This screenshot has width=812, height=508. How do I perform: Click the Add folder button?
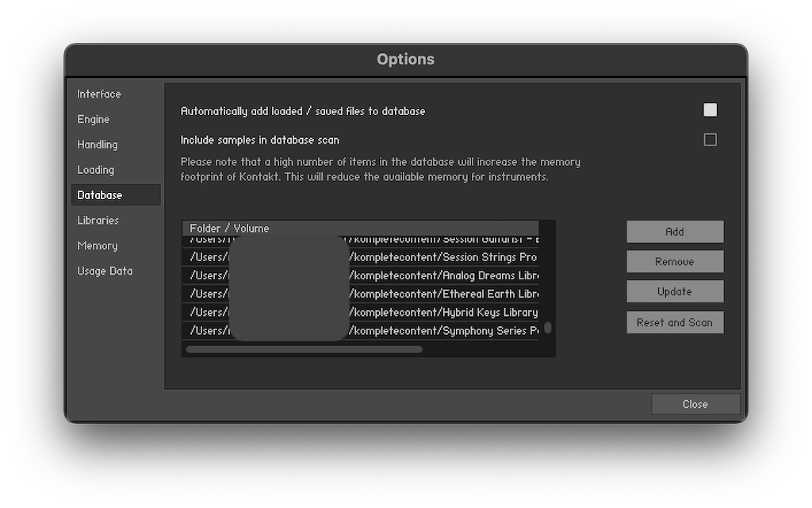click(675, 232)
